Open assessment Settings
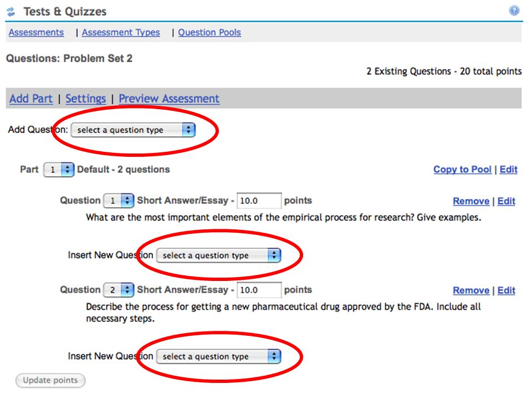The image size is (532, 399). (85, 99)
